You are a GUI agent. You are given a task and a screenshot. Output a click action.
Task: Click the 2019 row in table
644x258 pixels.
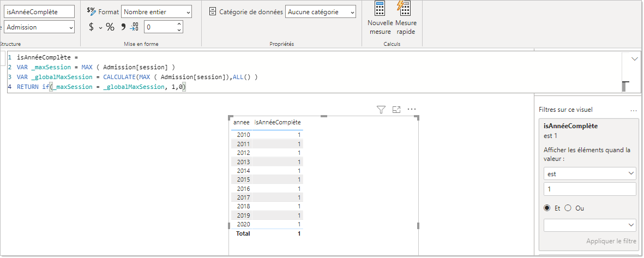[x=267, y=215]
